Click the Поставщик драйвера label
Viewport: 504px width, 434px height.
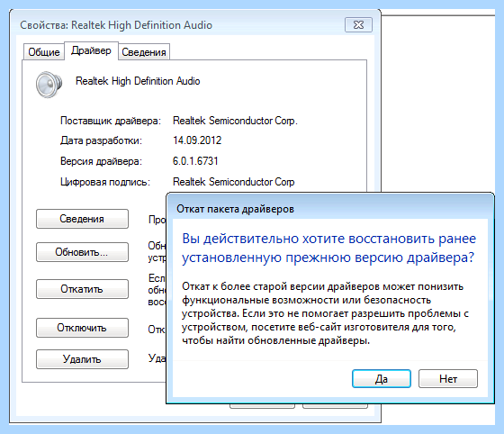(x=111, y=121)
